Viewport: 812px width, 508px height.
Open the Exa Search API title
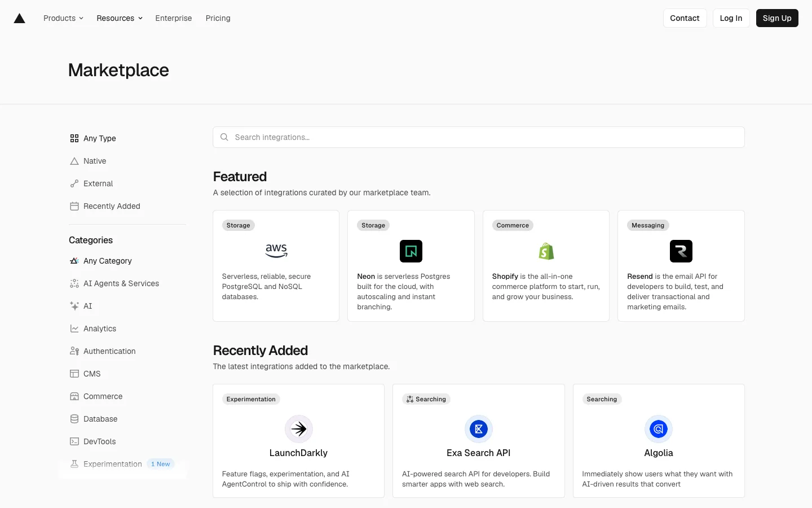(x=479, y=453)
